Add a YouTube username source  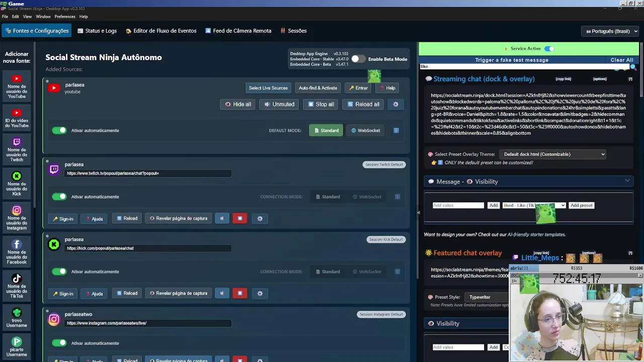pos(17,86)
